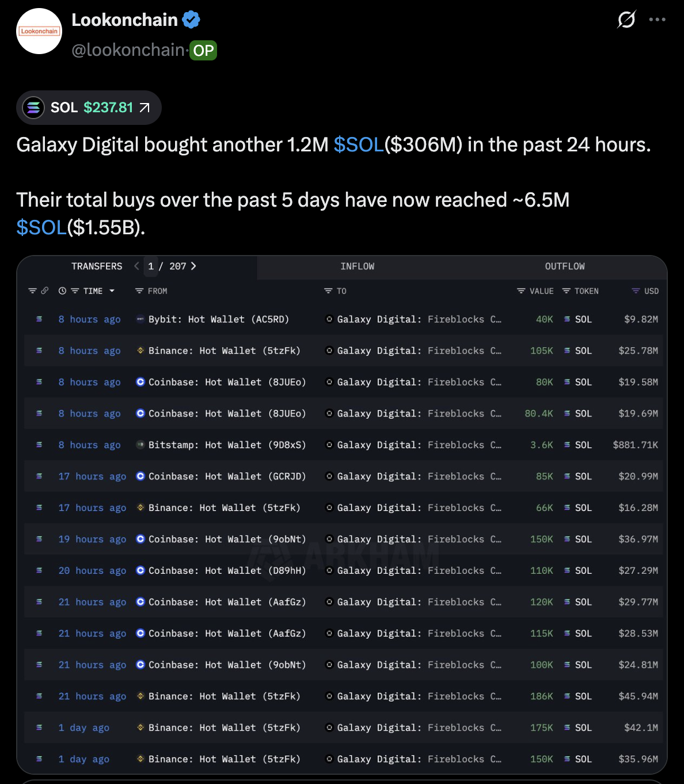
Task: Click Coinbase logo in 80K SOL row
Action: point(140,382)
